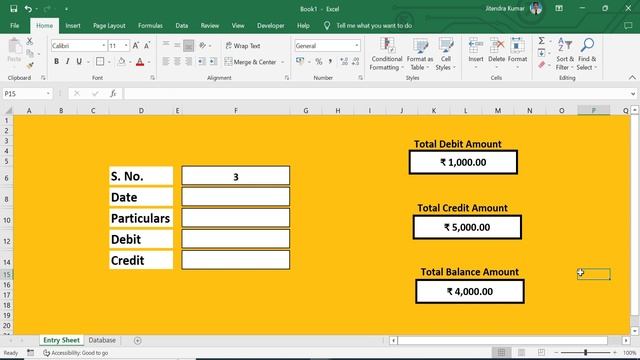Toggle Wrap Text
640x360 pixels.
click(x=243, y=46)
